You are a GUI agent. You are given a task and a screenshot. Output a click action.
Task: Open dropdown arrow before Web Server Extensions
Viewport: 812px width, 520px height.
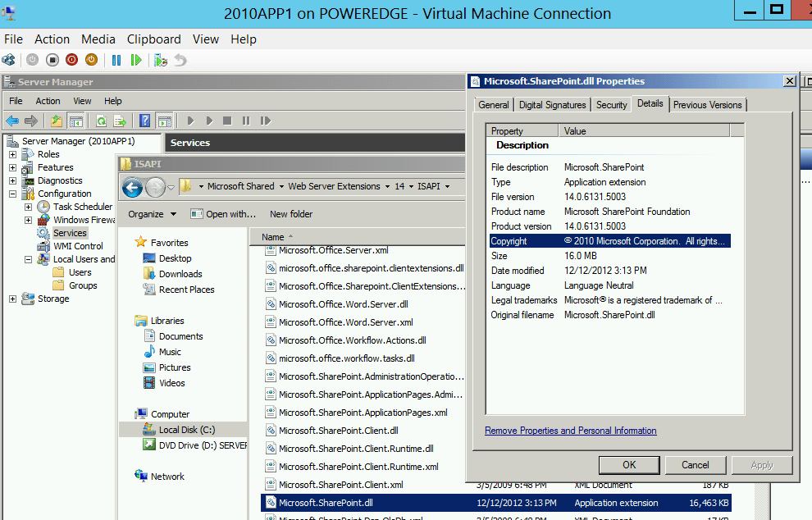[281, 186]
